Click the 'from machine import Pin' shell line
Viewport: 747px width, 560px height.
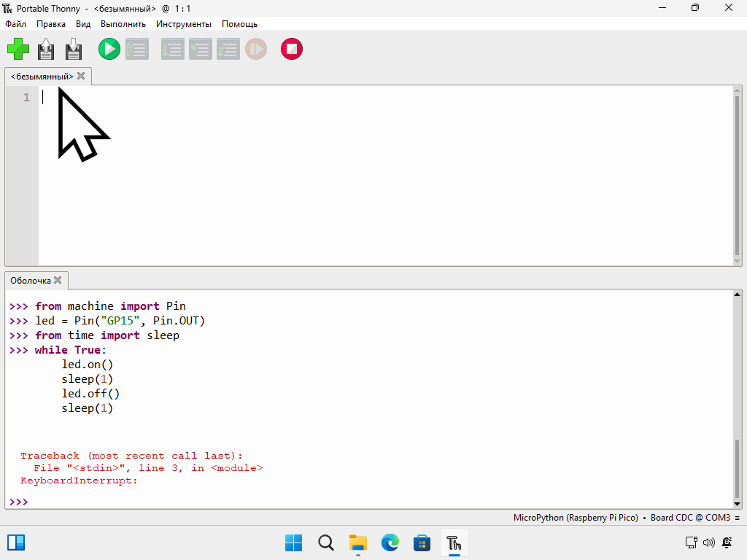tap(110, 306)
